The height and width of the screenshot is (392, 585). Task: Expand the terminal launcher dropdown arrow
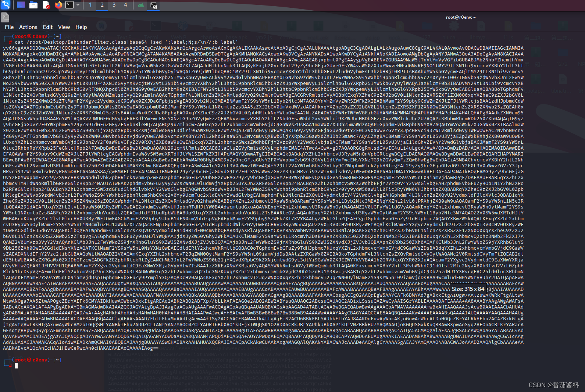click(78, 5)
